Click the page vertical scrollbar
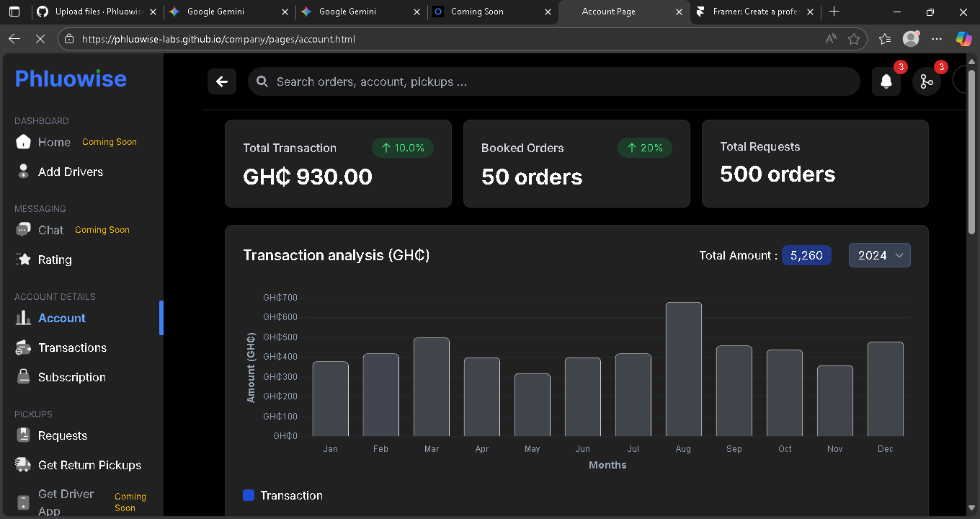This screenshot has height=519, width=980. point(971,151)
